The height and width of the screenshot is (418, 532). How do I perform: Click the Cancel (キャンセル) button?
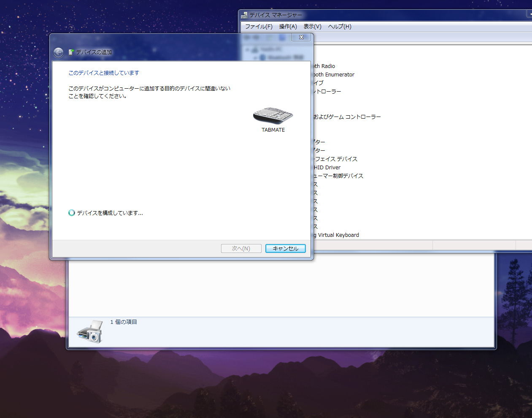coord(286,248)
